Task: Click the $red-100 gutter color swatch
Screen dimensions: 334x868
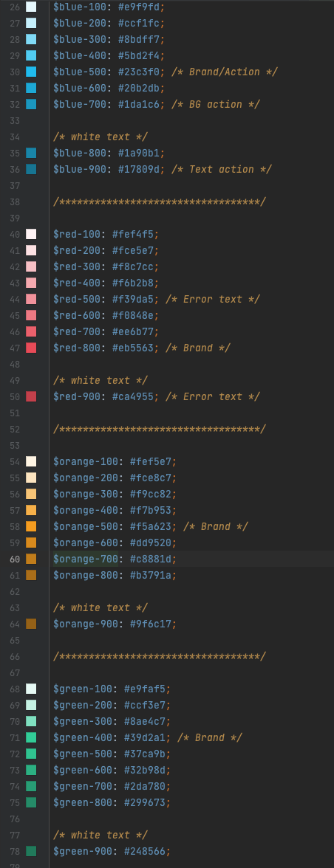Action: (x=31, y=234)
